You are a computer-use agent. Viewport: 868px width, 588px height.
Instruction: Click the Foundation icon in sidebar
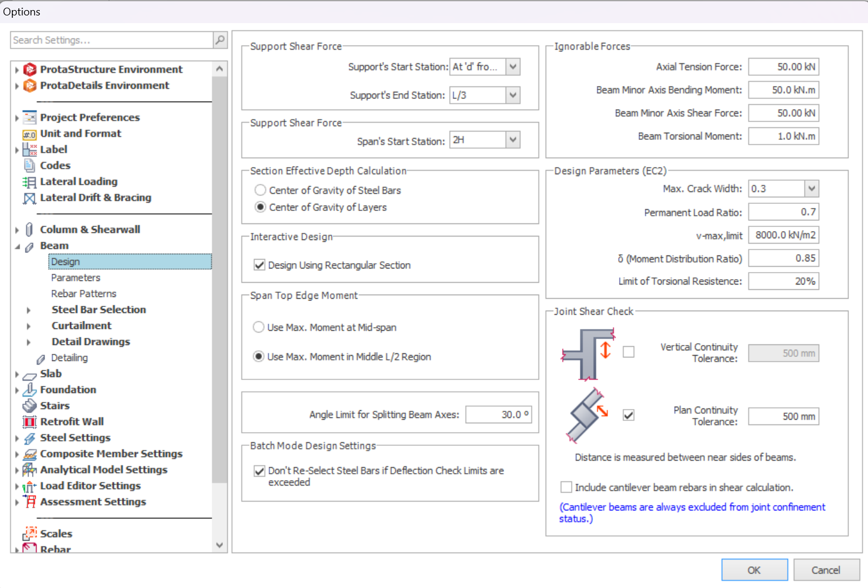(x=30, y=390)
